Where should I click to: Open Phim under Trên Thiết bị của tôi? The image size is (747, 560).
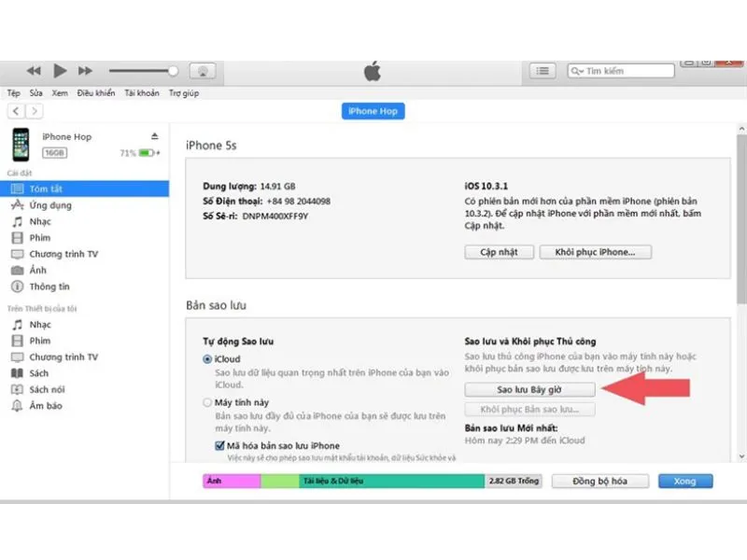pos(39,341)
